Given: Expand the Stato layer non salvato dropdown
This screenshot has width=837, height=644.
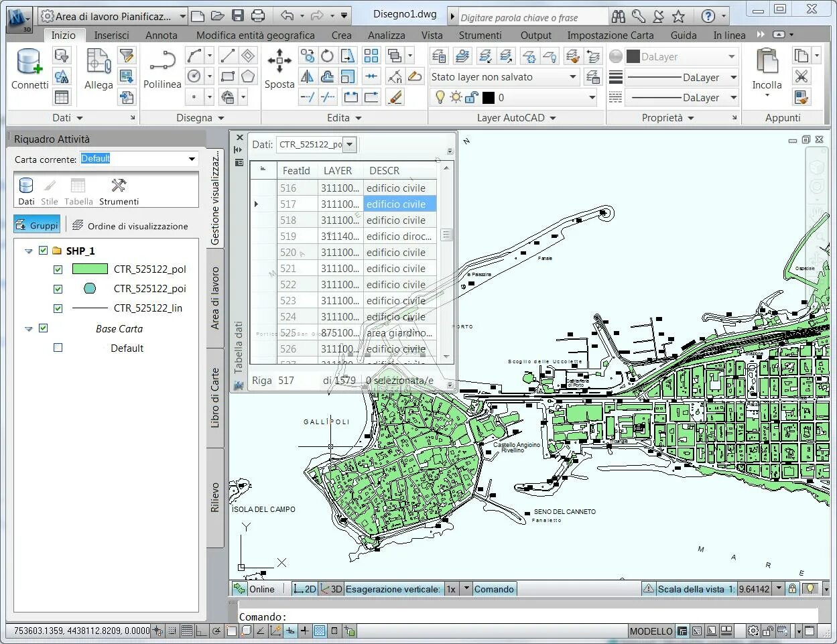Looking at the screenshot, I should [572, 77].
